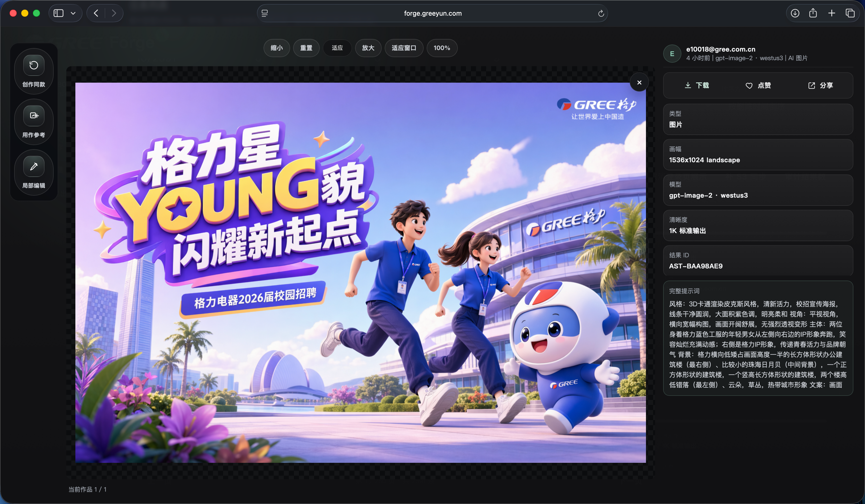865x504 pixels.
Task: Fit image to window with 适应窗口
Action: tap(404, 48)
